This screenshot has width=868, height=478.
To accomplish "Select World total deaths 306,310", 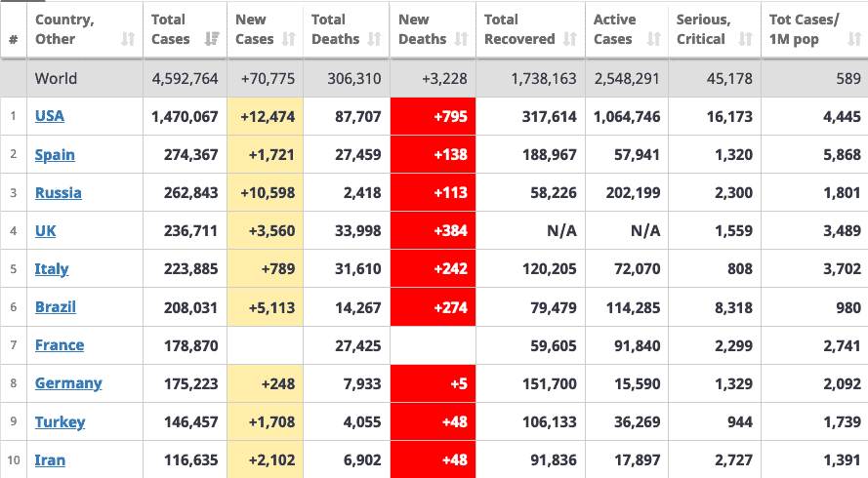I will pyautogui.click(x=354, y=79).
